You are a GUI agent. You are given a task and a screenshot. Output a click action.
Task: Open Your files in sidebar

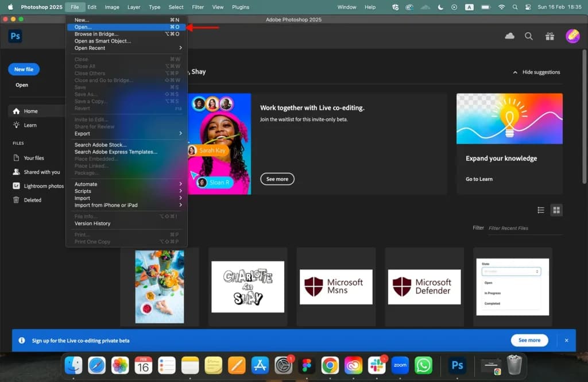click(29, 158)
